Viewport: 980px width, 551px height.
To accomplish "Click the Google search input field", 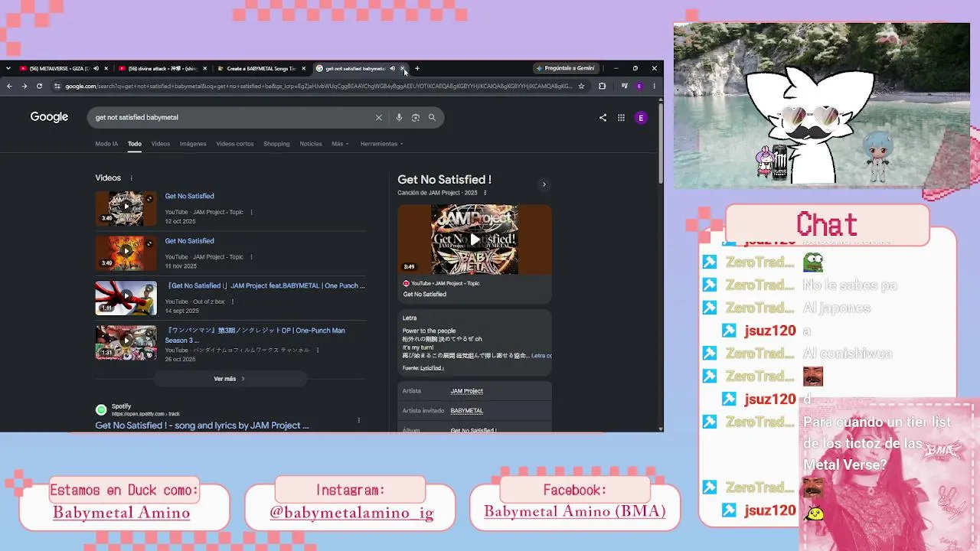I will click(x=230, y=118).
